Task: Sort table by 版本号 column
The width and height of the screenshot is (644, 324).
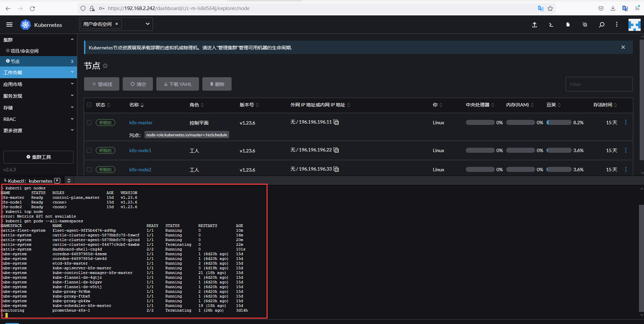Action: (249, 105)
